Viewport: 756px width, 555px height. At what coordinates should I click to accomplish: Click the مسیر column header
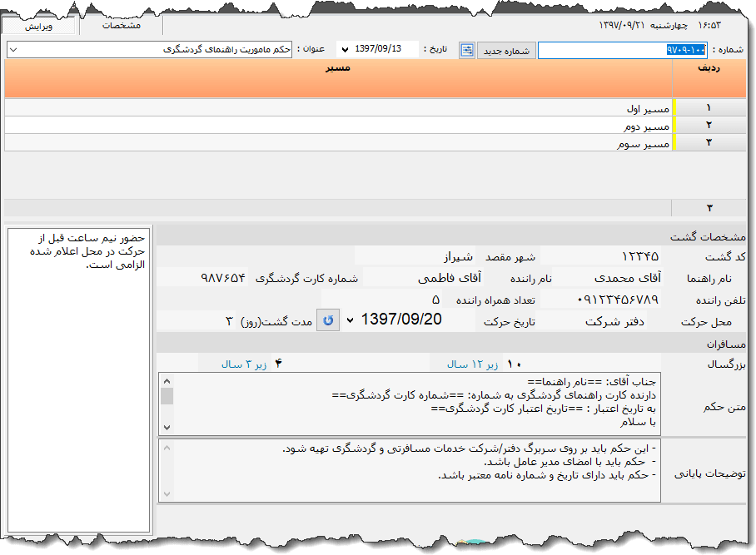point(337,68)
